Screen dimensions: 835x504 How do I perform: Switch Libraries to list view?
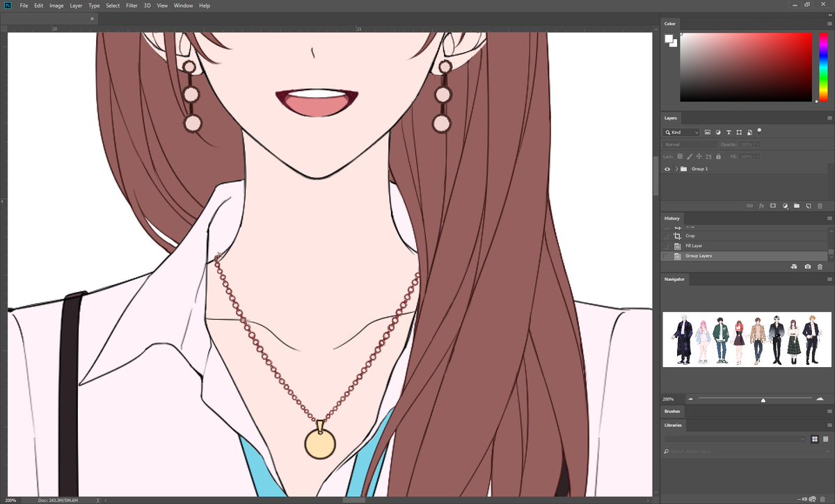pyautogui.click(x=825, y=439)
